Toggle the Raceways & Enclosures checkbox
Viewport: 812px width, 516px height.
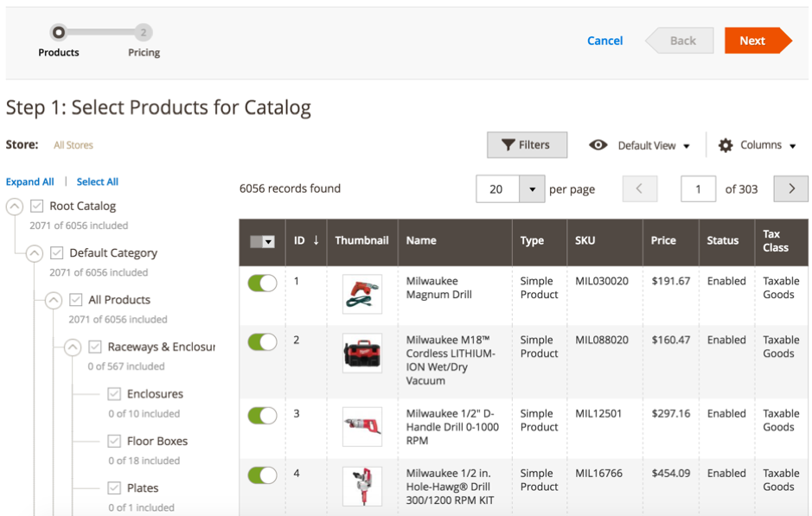95,347
